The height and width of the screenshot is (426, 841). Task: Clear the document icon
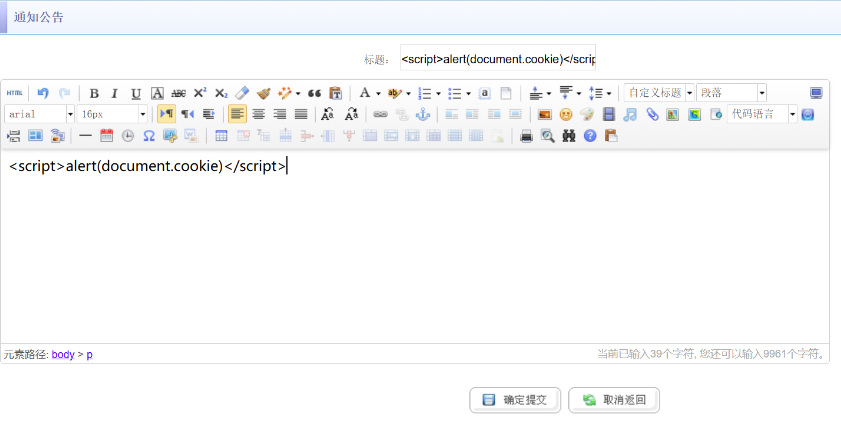pos(506,93)
